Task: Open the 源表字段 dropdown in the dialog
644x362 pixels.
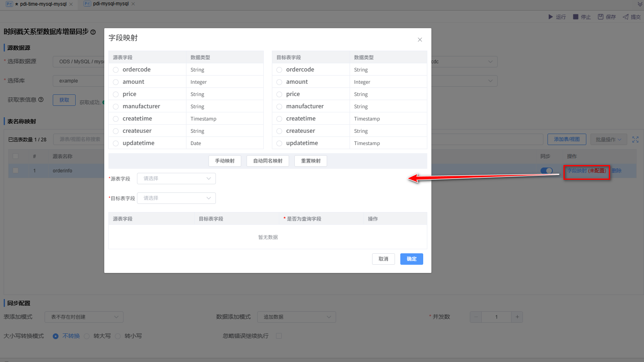Action: pyautogui.click(x=176, y=179)
